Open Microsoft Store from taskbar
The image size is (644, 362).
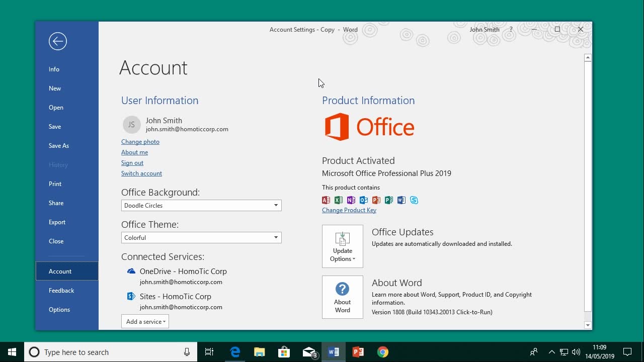[x=284, y=352]
